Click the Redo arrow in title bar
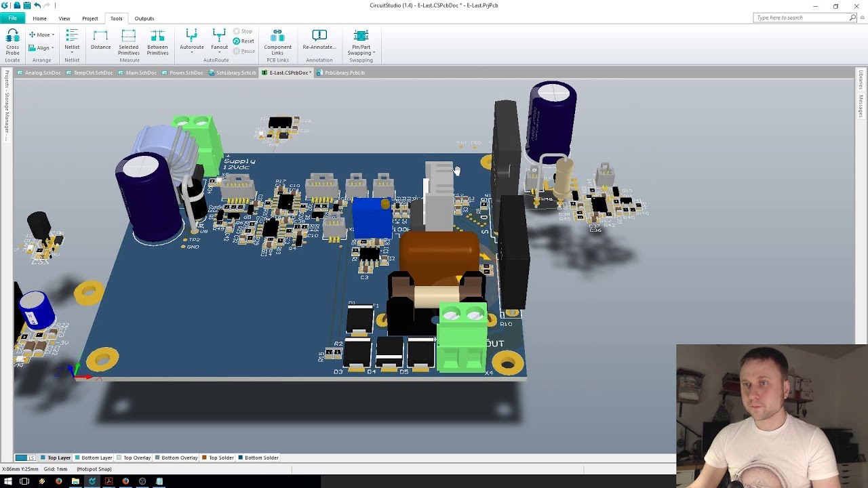Viewport: 868px width, 488px height. point(47,5)
